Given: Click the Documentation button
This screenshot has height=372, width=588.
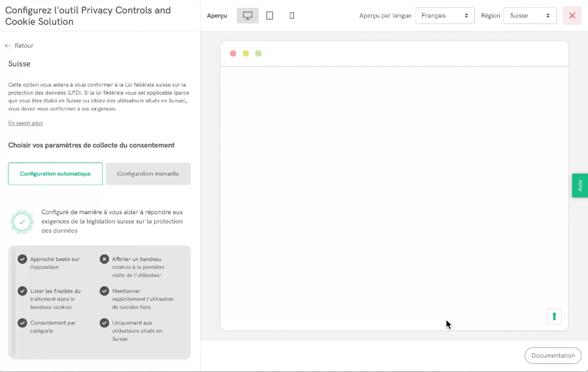Looking at the screenshot, I should [553, 356].
